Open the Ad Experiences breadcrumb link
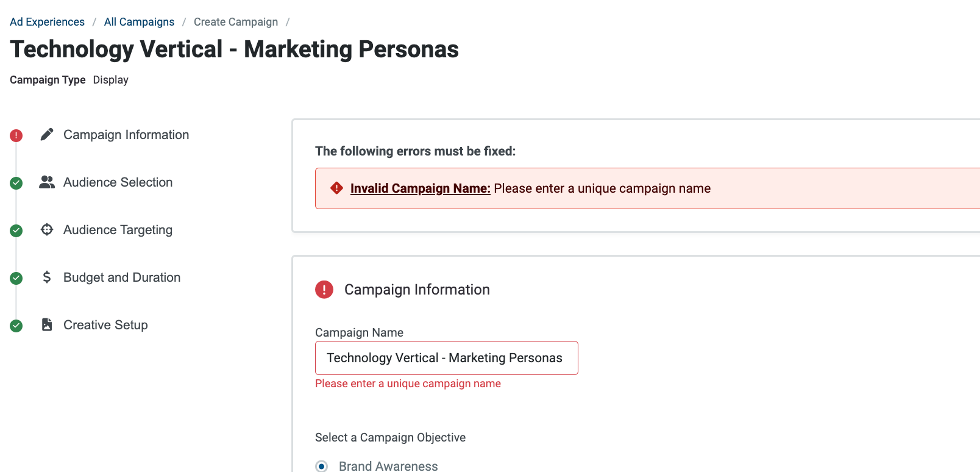 (47, 22)
